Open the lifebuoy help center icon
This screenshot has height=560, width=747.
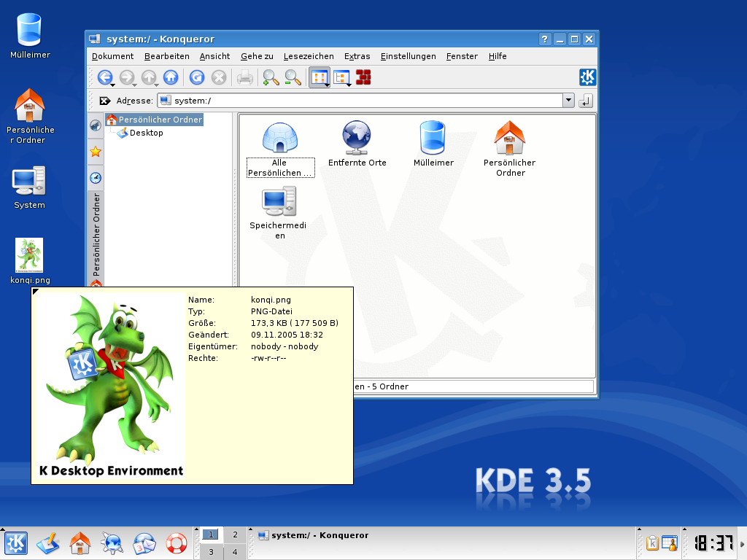click(x=177, y=542)
